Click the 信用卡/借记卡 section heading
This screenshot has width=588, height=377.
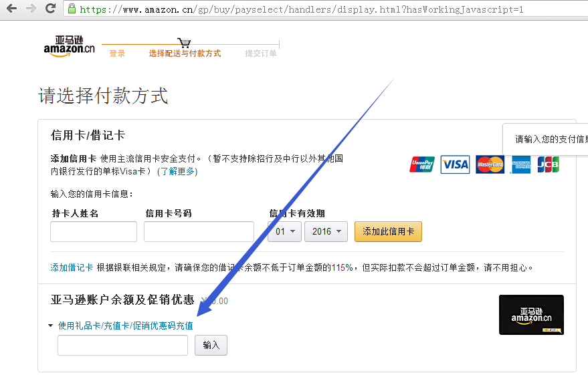coord(88,135)
